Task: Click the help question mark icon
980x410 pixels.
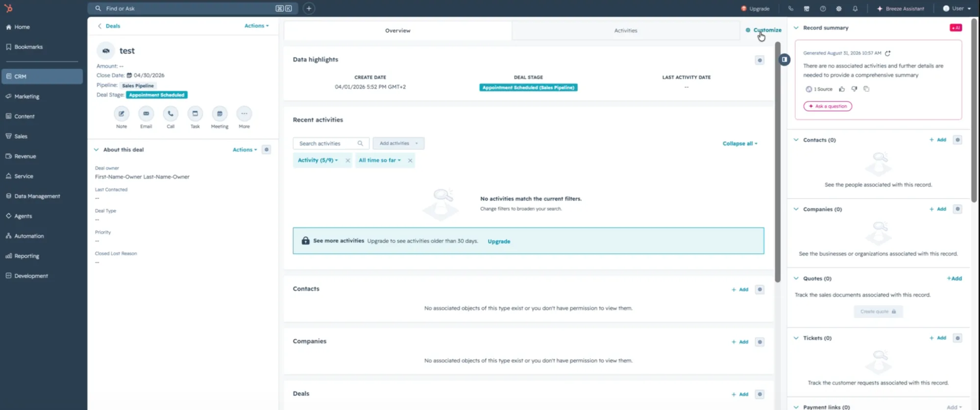Action: (823, 8)
